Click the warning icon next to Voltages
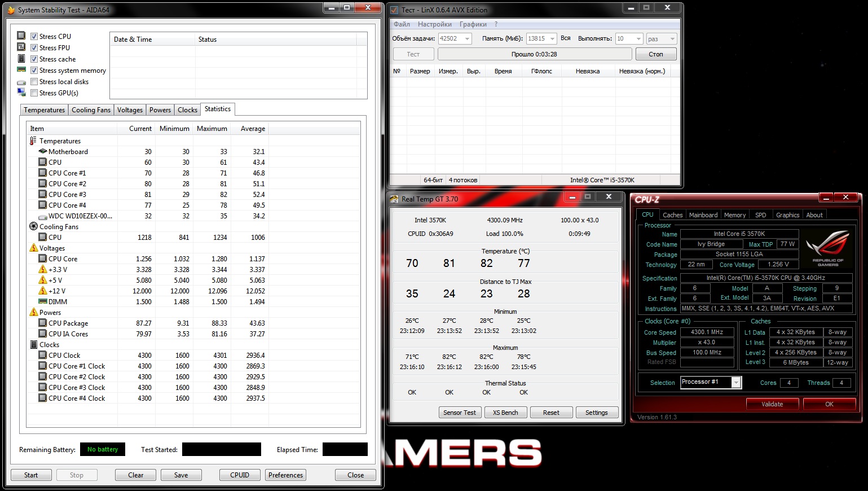This screenshot has height=491, width=868. point(33,248)
